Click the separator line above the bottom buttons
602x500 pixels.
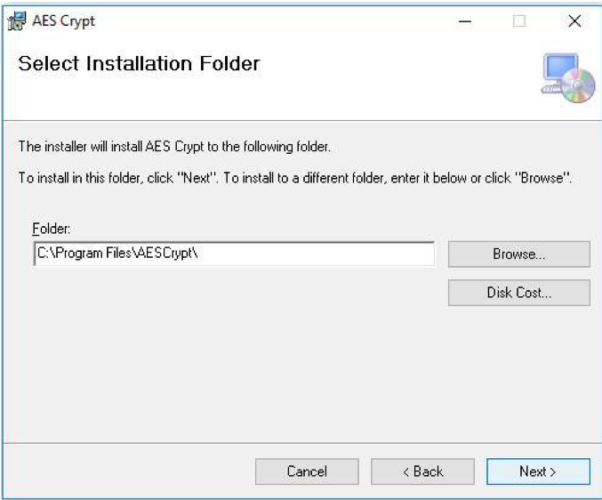pyautogui.click(x=300, y=441)
